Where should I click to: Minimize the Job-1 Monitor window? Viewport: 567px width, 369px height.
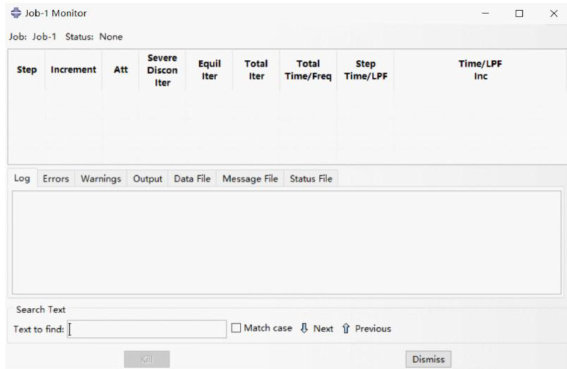click(485, 13)
